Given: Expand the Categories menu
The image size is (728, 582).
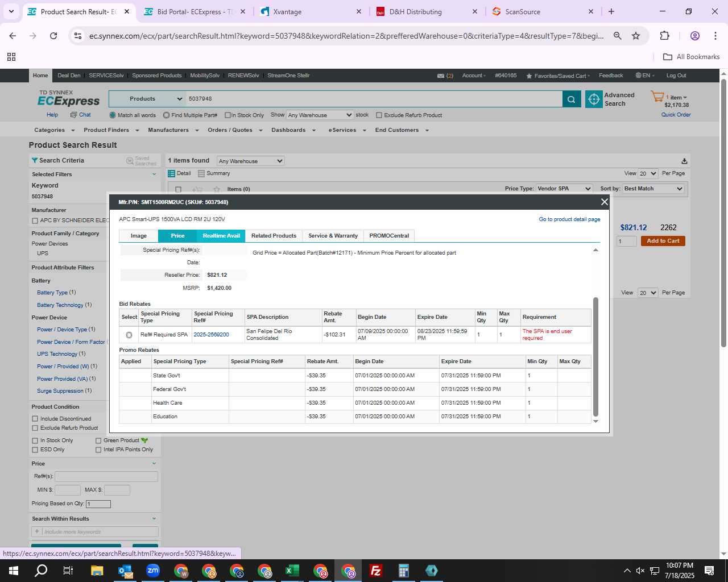Looking at the screenshot, I should 54,130.
